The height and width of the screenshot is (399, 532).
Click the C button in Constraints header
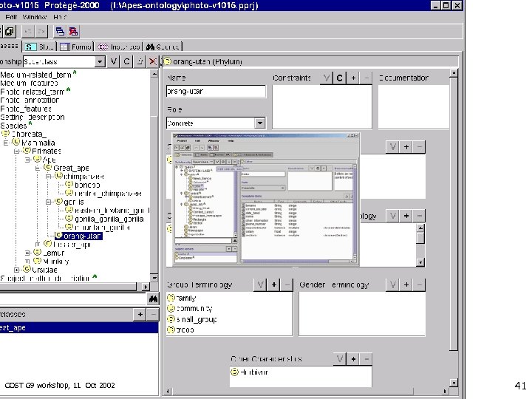point(340,78)
